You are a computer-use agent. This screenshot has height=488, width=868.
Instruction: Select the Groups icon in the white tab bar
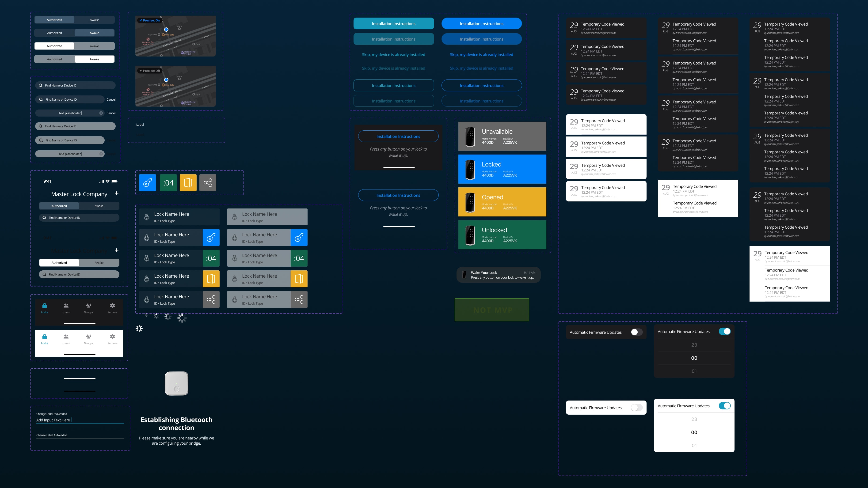tap(89, 337)
